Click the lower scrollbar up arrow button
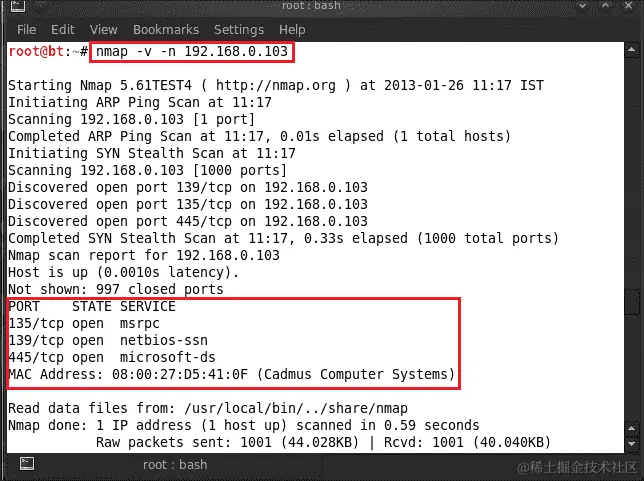 pos(632,429)
